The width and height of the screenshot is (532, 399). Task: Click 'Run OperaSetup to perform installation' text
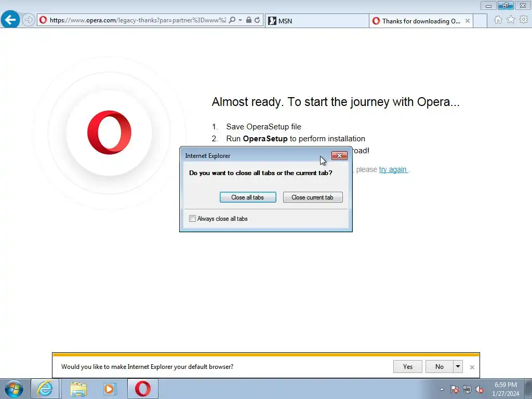(296, 138)
